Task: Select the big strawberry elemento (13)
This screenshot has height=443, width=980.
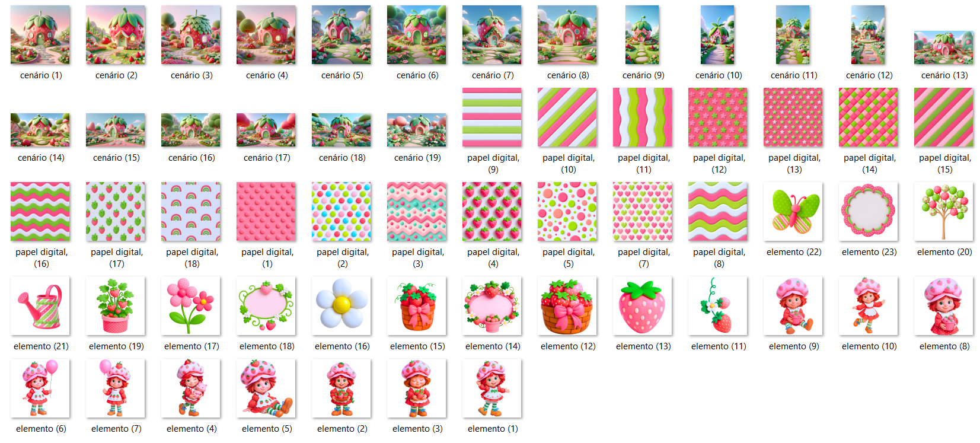Action: coord(643,306)
